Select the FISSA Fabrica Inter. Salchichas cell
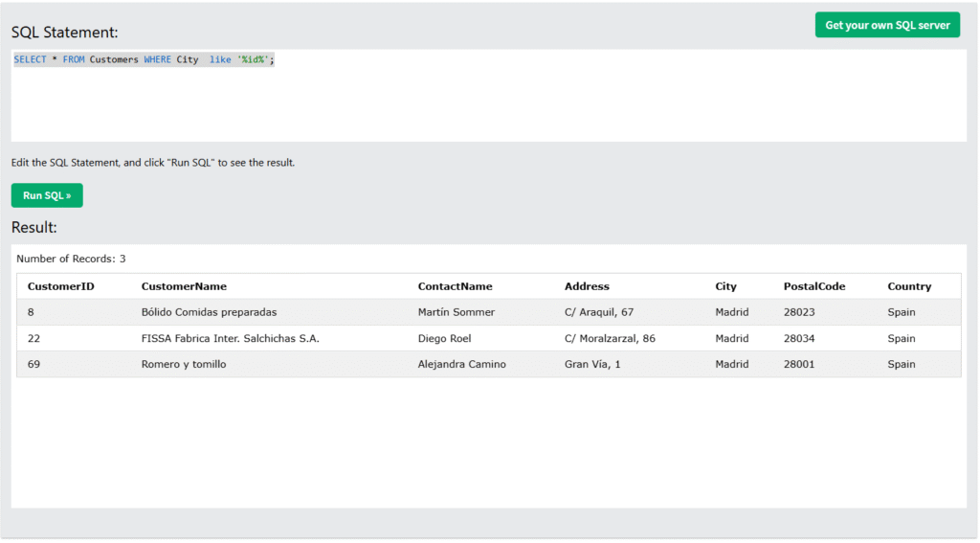 [x=230, y=338]
